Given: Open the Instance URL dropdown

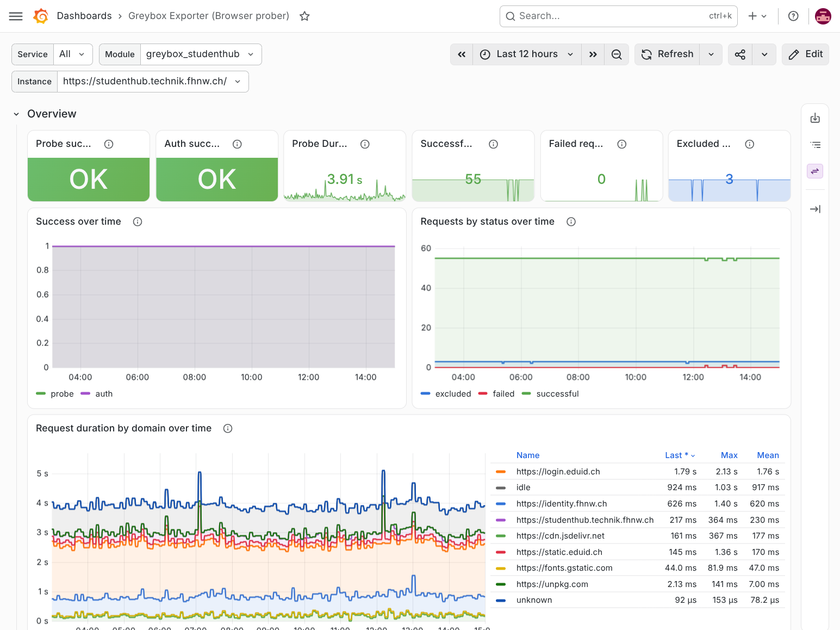Looking at the screenshot, I should (x=153, y=82).
